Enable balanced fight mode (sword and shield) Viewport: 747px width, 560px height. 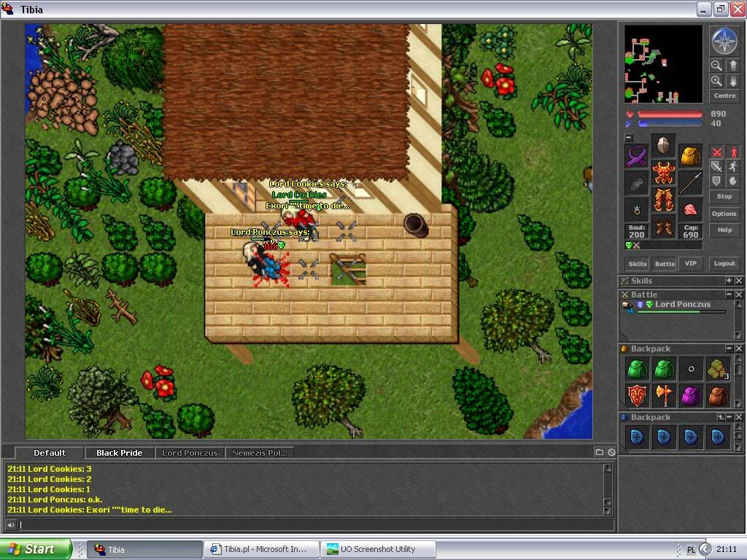(716, 166)
